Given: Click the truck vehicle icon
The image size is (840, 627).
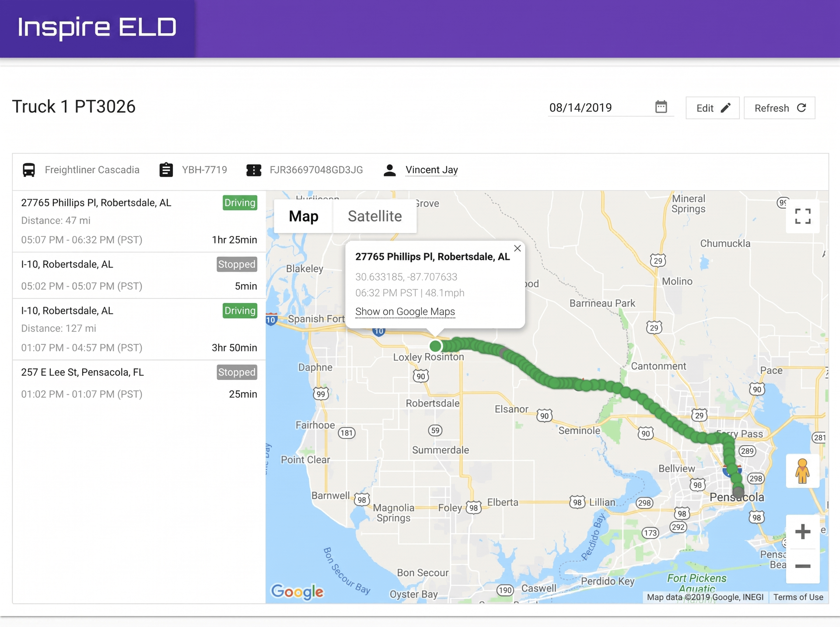Looking at the screenshot, I should click(x=29, y=170).
